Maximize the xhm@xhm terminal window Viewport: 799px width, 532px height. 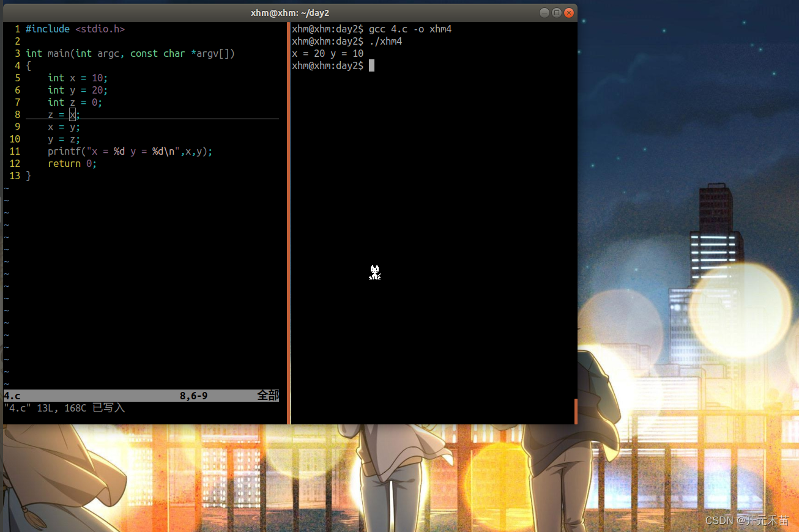coord(557,13)
